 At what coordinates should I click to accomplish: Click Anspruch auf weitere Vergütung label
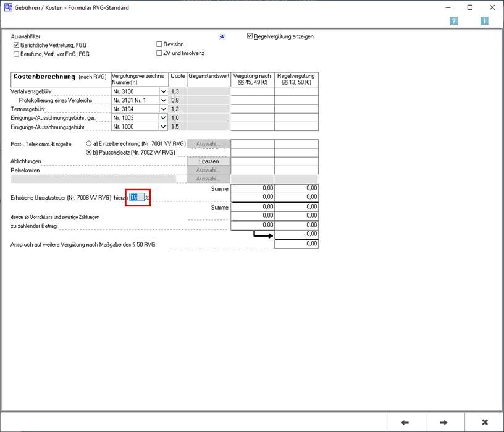pyautogui.click(x=83, y=245)
